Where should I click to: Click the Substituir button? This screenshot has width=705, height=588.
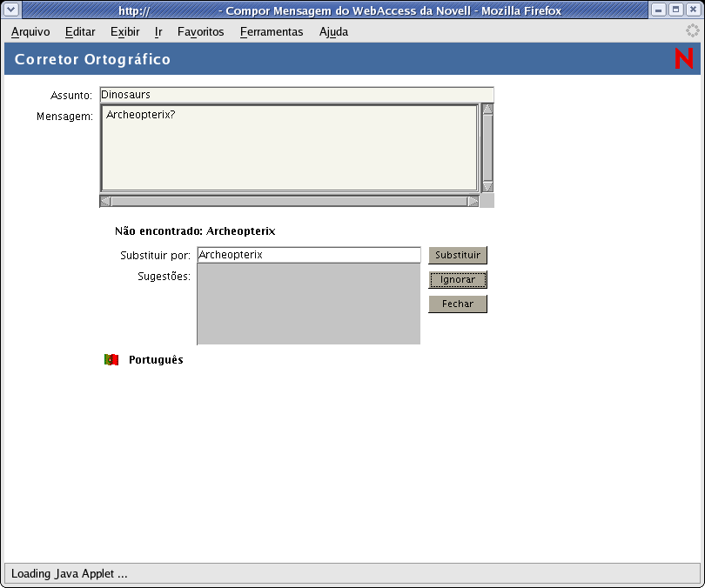[458, 255]
